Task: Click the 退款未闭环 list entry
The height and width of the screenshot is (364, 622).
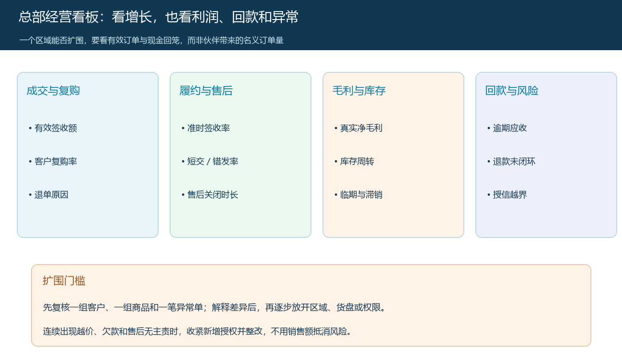Action: pyautogui.click(x=511, y=162)
